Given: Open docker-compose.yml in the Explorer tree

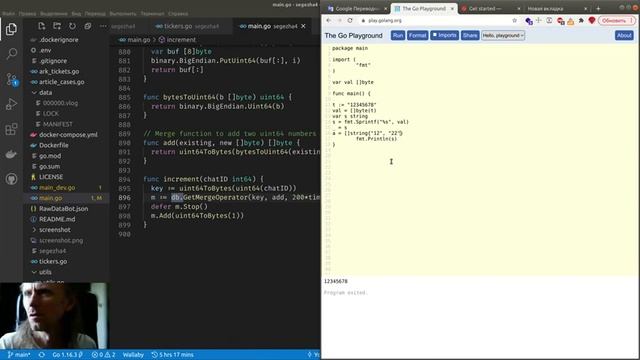Looking at the screenshot, I should coord(68,135).
